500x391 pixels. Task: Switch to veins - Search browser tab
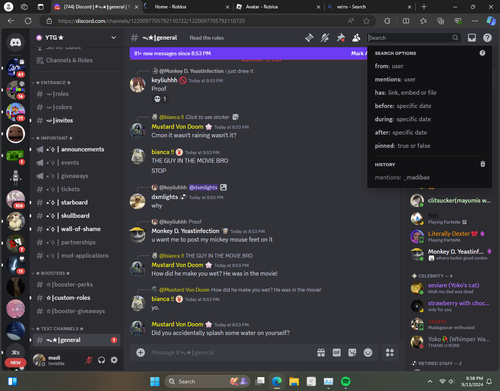click(368, 7)
